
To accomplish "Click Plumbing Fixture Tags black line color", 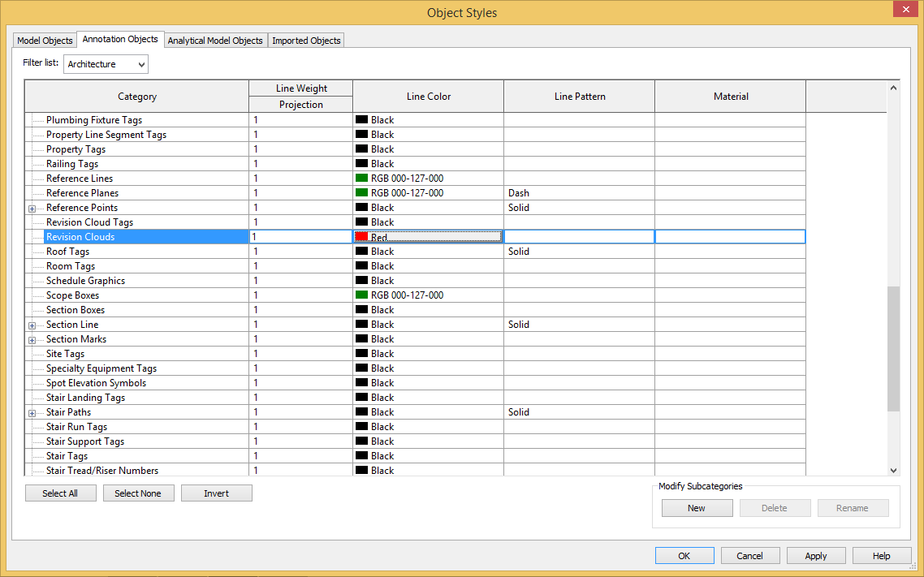I will point(428,120).
